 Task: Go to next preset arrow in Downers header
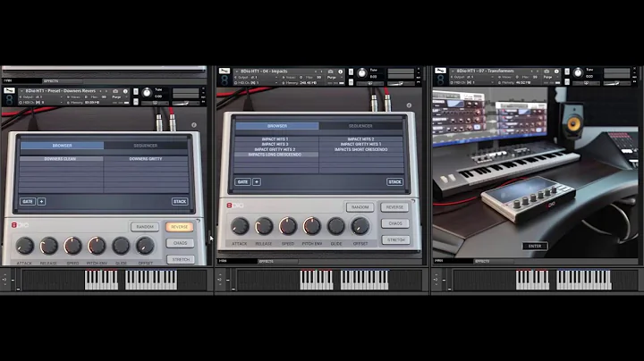tap(106, 91)
